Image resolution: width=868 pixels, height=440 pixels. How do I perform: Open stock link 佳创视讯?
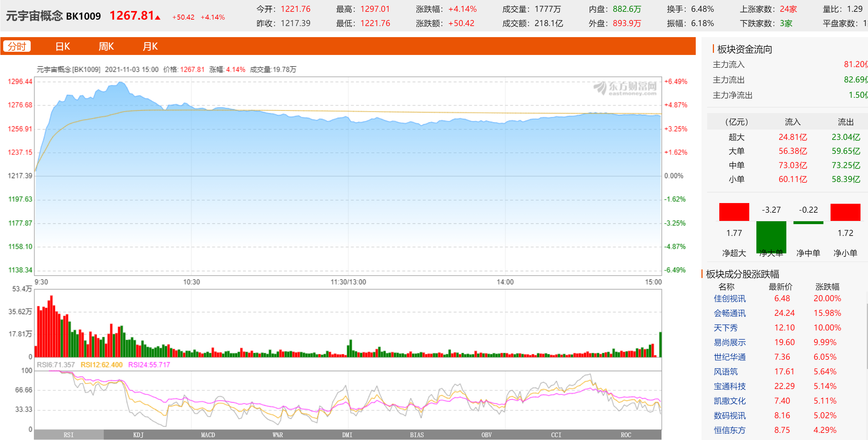(x=729, y=299)
